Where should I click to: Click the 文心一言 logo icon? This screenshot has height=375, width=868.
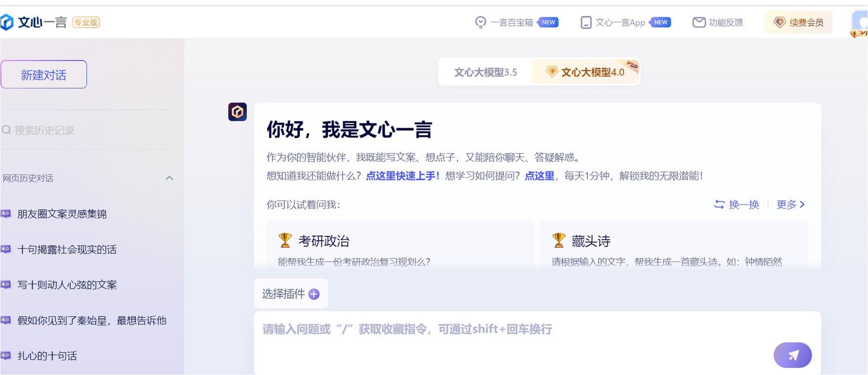point(7,22)
